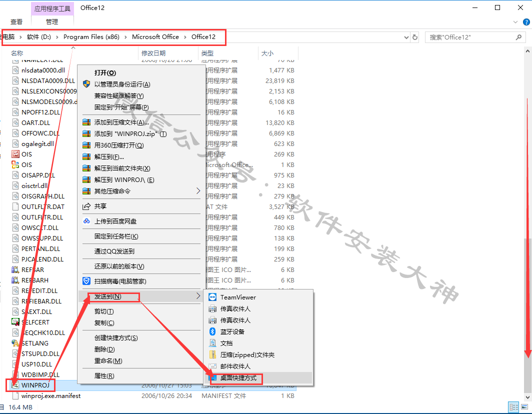Click the SETLANG application icon
The height and width of the screenshot is (414, 532).
[15, 343]
